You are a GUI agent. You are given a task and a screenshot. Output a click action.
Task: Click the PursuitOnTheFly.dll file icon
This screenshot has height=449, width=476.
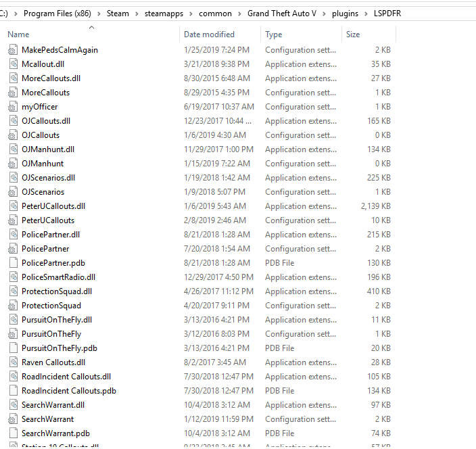(x=13, y=319)
